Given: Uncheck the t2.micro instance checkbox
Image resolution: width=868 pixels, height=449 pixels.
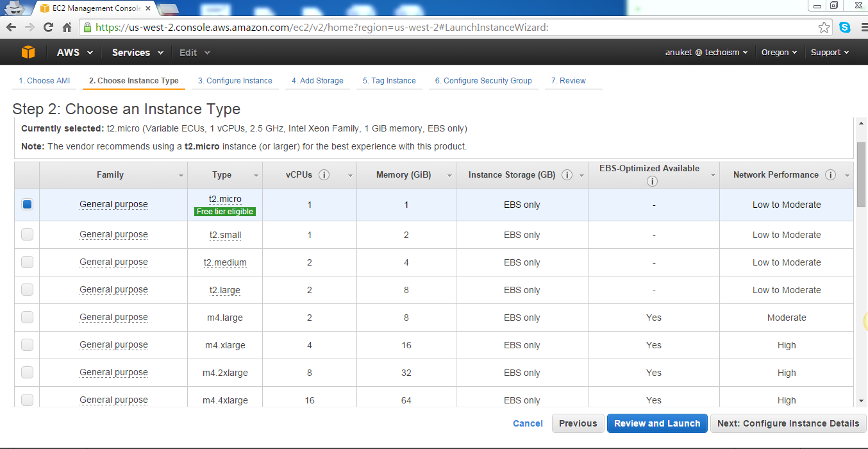Looking at the screenshot, I should [27, 205].
